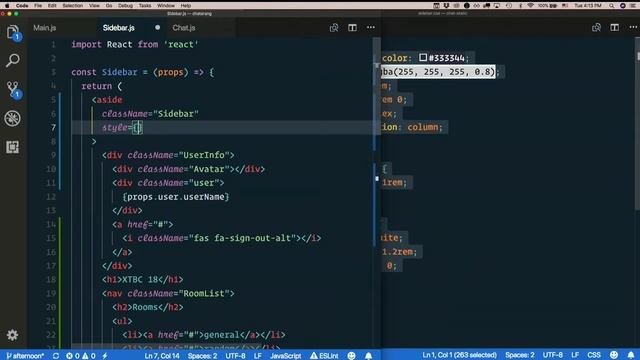The height and width of the screenshot is (360, 640).
Task: Click the "Avatar" className text
Action: (209, 169)
